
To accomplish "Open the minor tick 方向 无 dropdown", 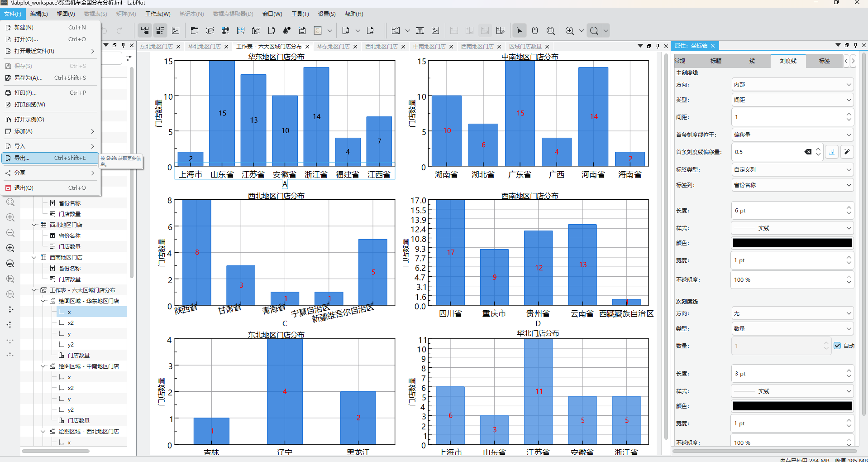I will point(792,313).
